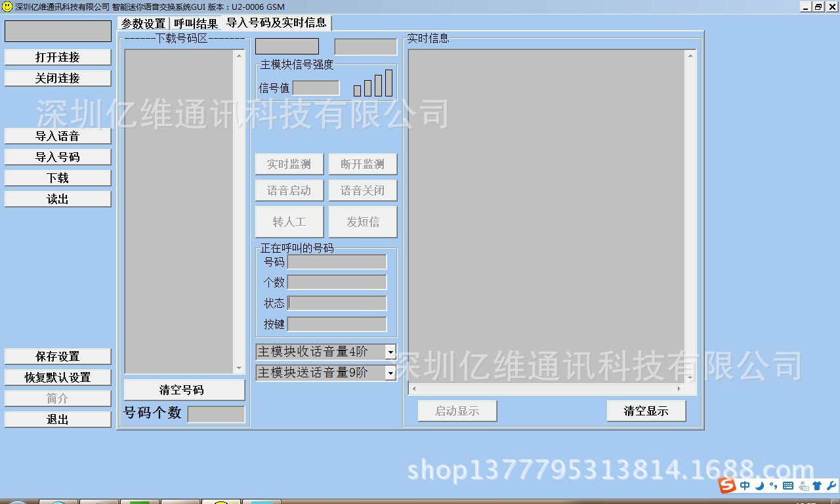Open the skin (t-shirt) icon in Sogou toolbar

tap(817, 486)
